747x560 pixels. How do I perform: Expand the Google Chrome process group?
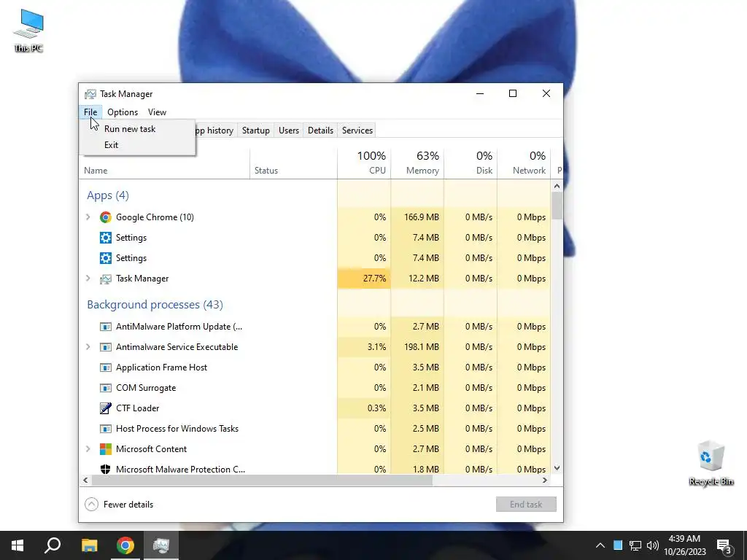click(88, 217)
